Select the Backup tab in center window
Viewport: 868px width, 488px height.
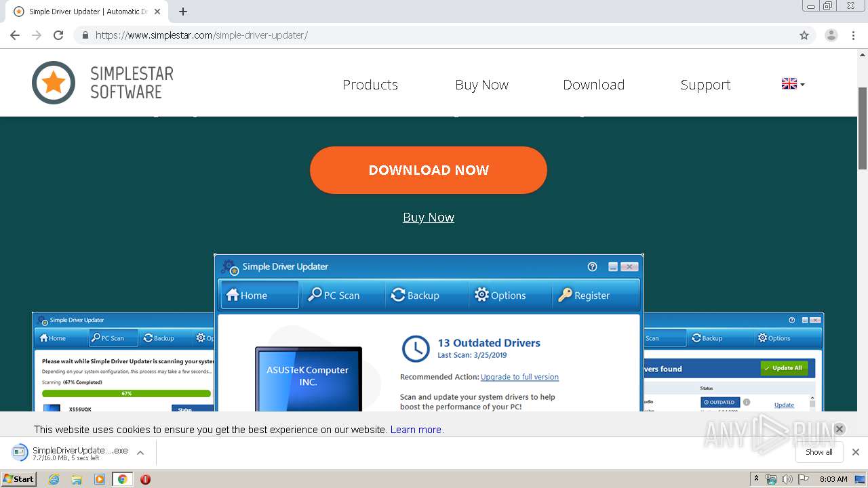415,295
